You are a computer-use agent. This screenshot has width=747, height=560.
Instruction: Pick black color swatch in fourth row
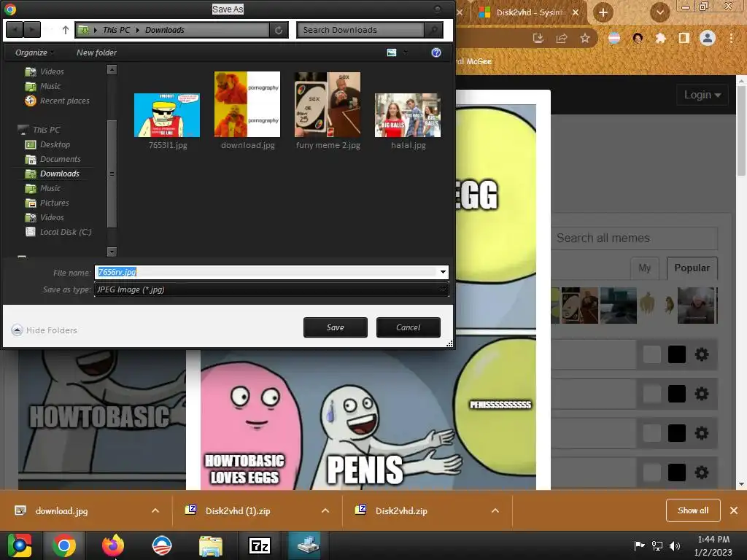tap(676, 472)
